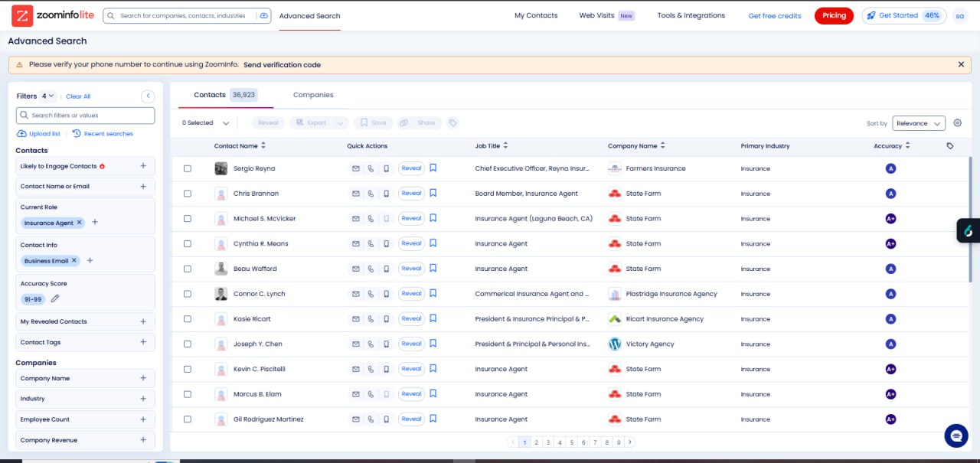The image size is (980, 463).
Task: Select the checkbox for Sergio Reyna
Action: pyautogui.click(x=188, y=168)
